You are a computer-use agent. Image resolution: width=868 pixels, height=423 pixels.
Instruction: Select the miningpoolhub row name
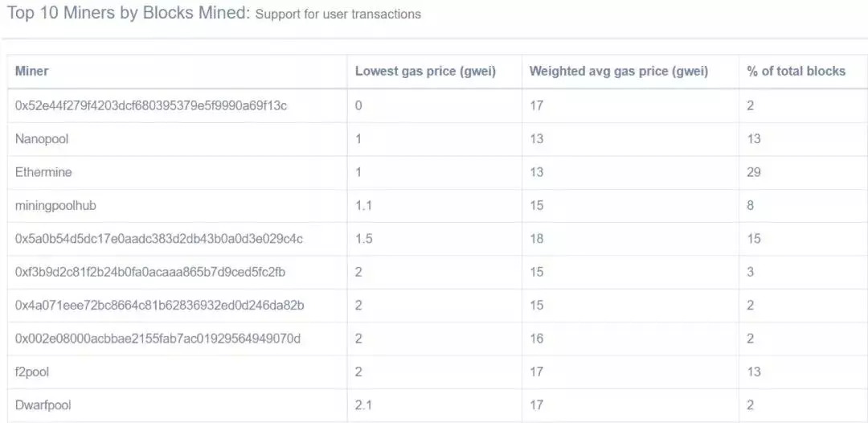click(55, 205)
